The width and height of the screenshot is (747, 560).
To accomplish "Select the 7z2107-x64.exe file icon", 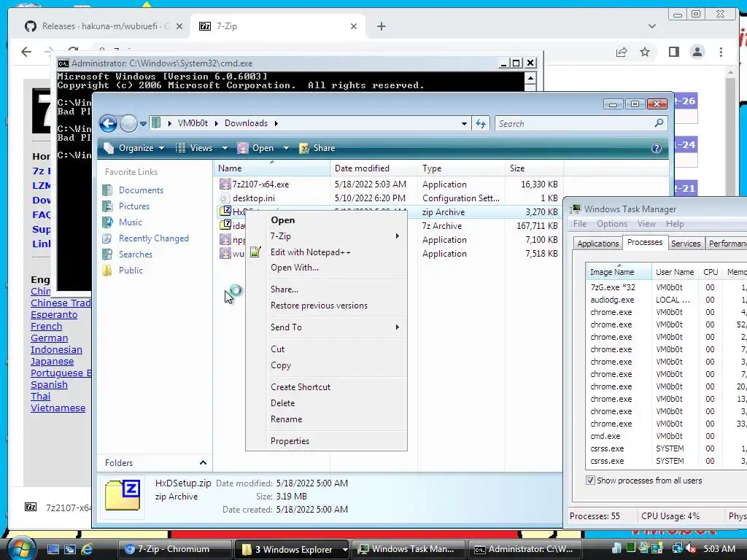I will (225, 184).
